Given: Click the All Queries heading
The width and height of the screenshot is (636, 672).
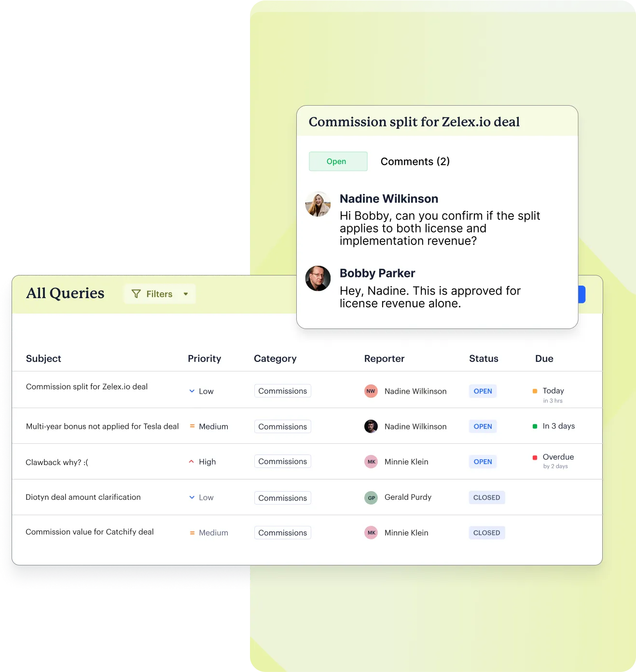Looking at the screenshot, I should 65,293.
